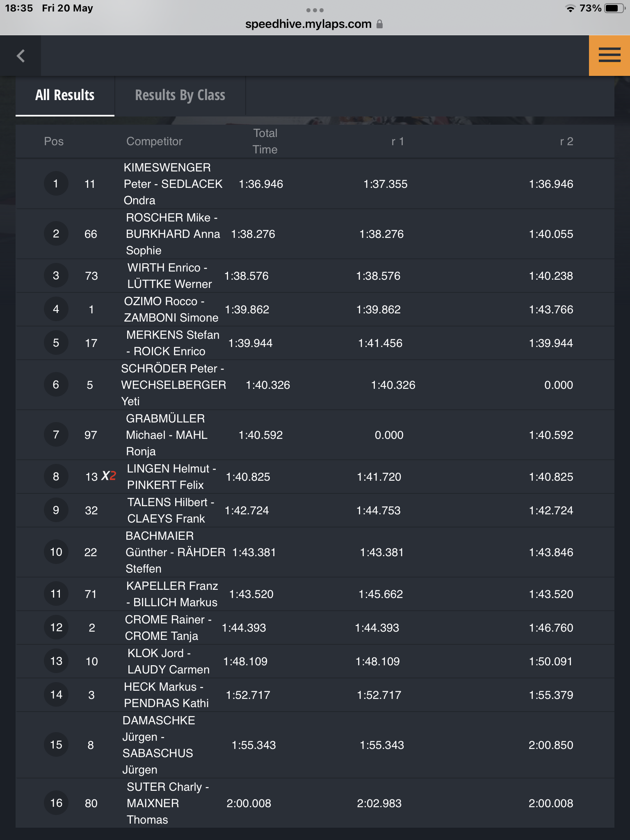This screenshot has height=840, width=630.
Task: Tap the position 16 circle badge
Action: [x=56, y=803]
